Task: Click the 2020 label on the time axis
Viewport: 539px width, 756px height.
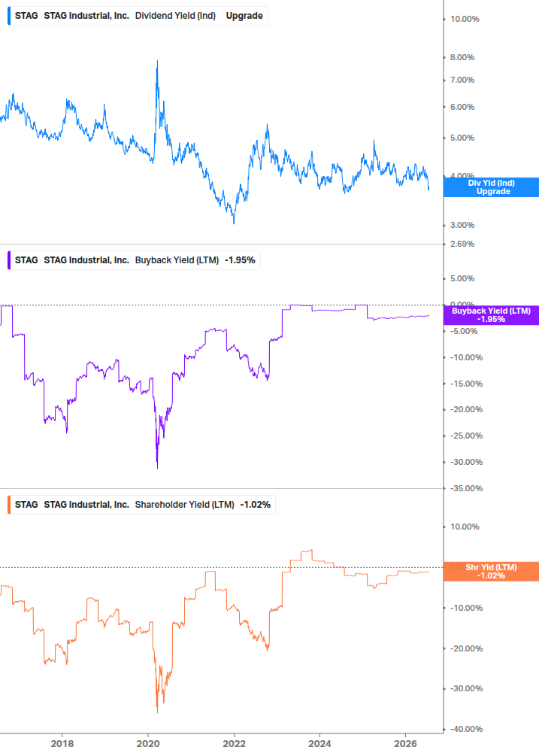Action: (148, 744)
